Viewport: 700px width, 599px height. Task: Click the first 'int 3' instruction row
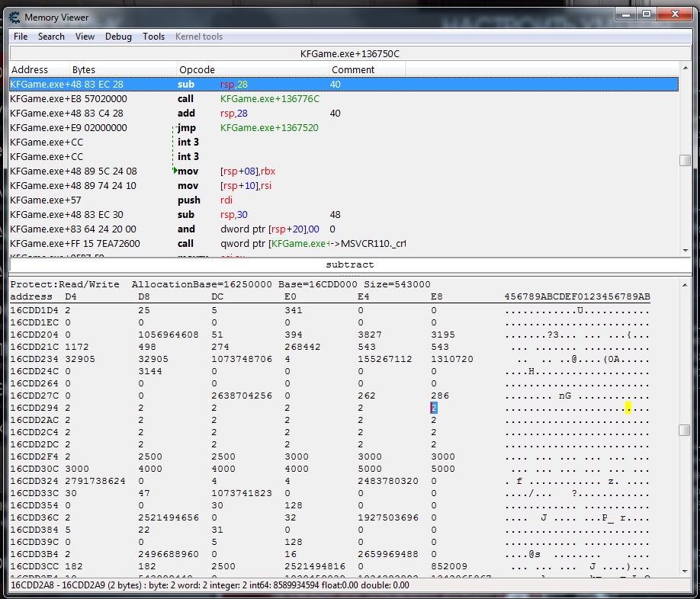[344, 143]
